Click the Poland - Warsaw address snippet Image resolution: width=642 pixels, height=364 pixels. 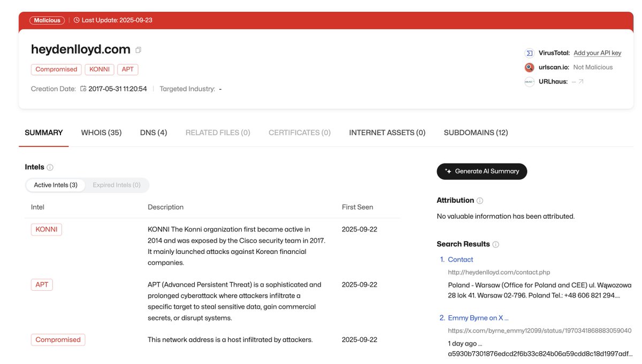click(540, 290)
